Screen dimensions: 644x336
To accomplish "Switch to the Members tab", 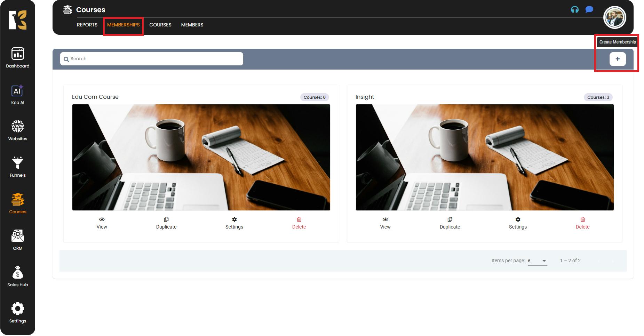I will pos(192,25).
